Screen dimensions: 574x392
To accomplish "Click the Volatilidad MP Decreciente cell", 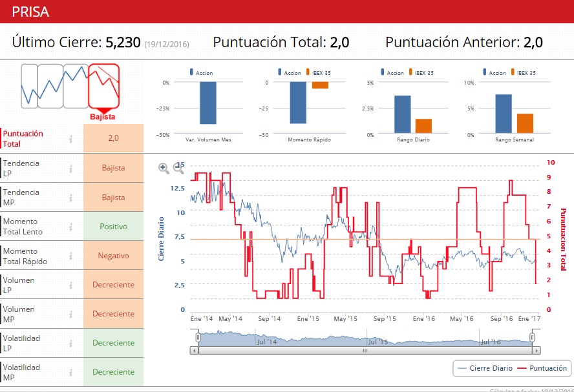I will tap(114, 372).
